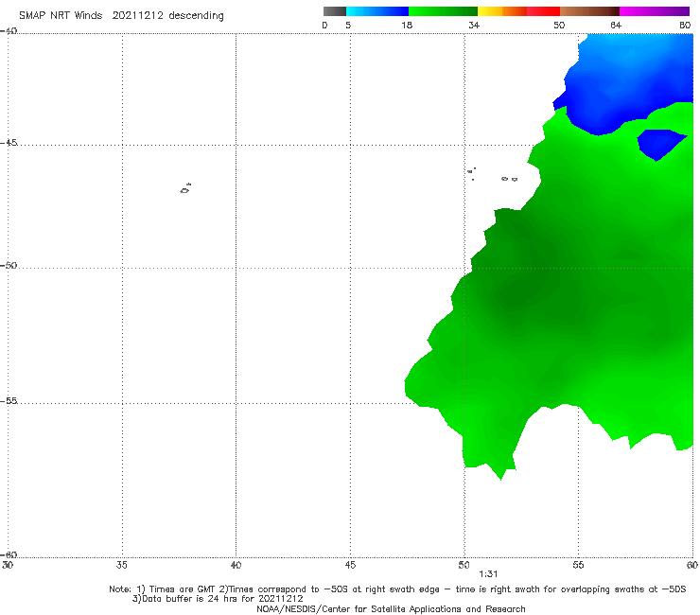Click the latitude axis label "-55"

[x=9, y=400]
